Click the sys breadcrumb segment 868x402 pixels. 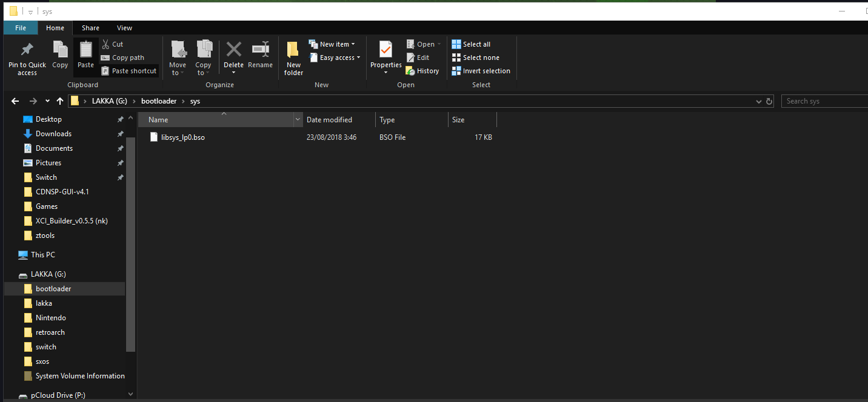click(195, 101)
